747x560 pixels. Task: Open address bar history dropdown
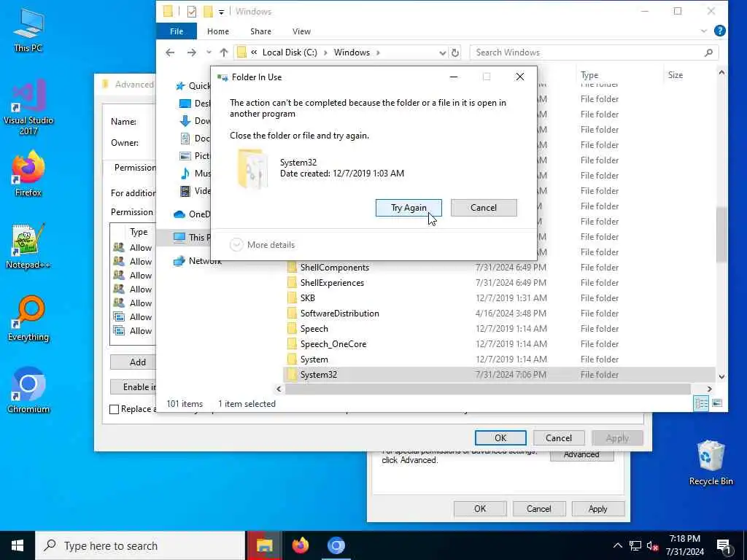pos(442,52)
